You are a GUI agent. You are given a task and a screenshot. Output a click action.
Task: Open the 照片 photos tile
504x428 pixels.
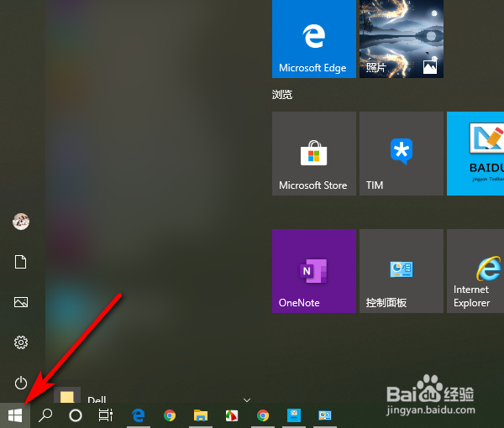(x=402, y=39)
